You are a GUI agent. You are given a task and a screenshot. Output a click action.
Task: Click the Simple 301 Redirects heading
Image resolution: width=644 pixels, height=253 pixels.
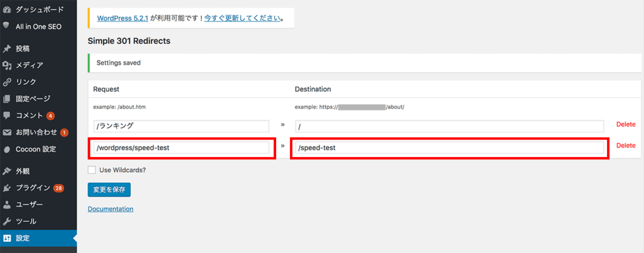(x=129, y=41)
